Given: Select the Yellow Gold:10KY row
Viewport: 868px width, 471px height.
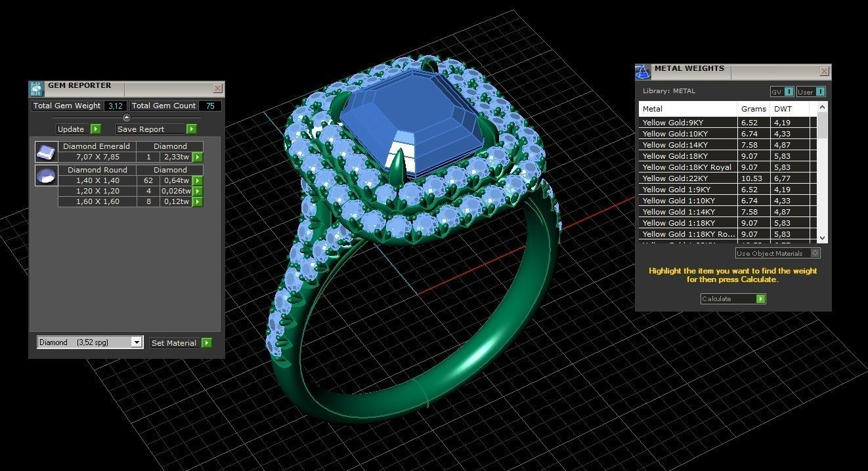Looking at the screenshot, I should coord(728,134).
